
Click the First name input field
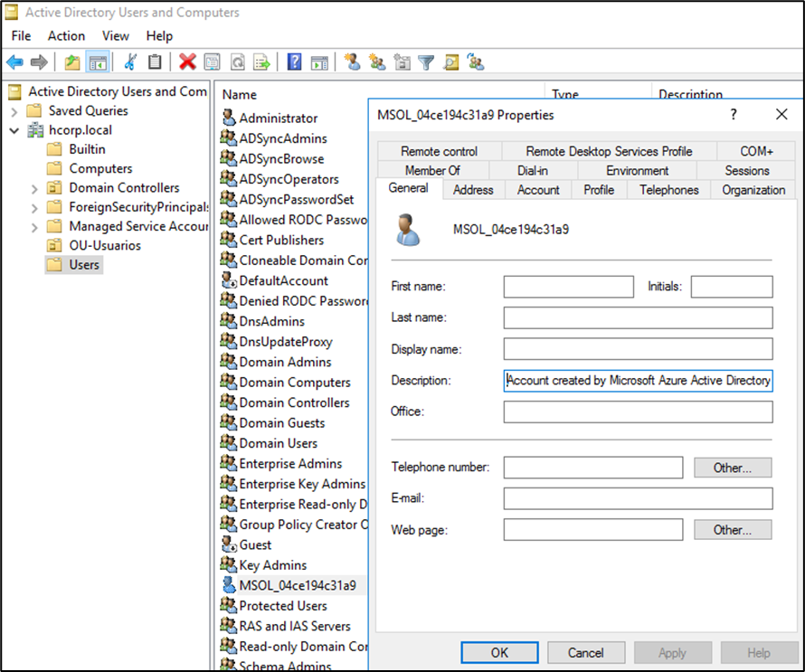tap(568, 287)
